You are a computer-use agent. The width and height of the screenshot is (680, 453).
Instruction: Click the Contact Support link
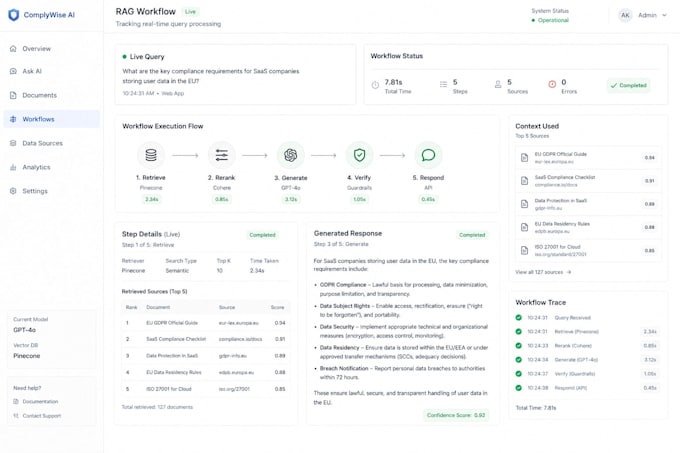coord(42,416)
